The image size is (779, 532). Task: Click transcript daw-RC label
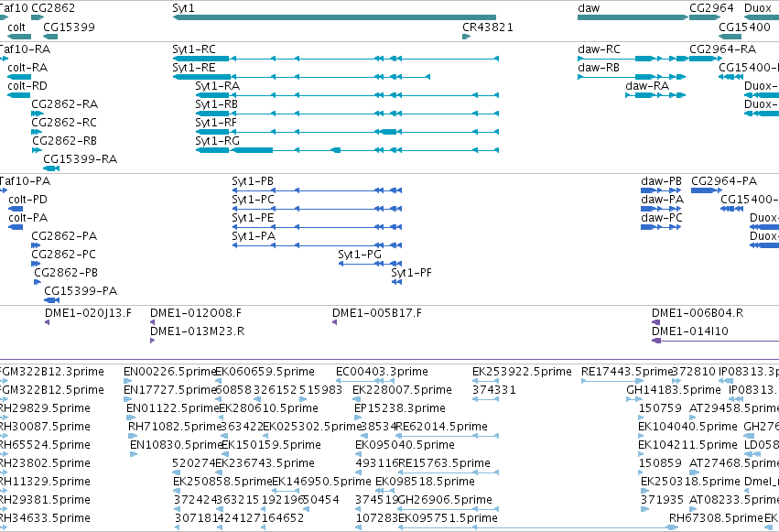599,49
